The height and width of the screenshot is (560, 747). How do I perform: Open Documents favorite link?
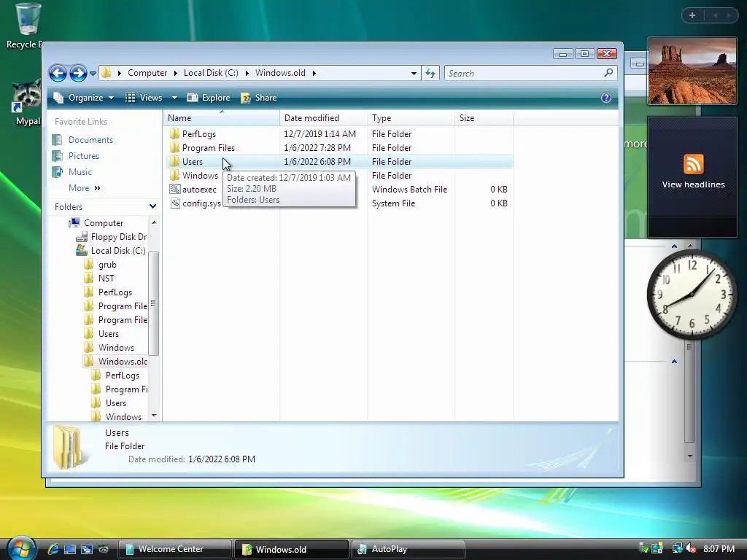pyautogui.click(x=90, y=139)
